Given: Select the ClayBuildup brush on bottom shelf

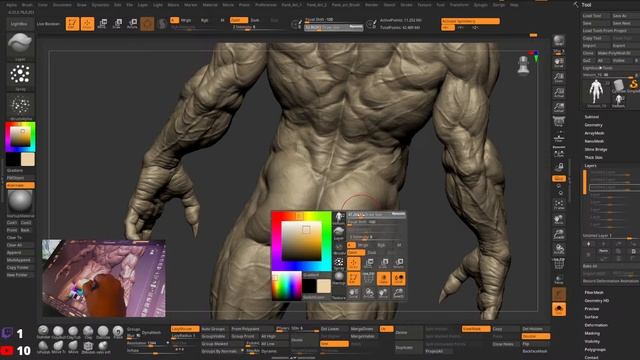Looking at the screenshot, I should [58, 332].
